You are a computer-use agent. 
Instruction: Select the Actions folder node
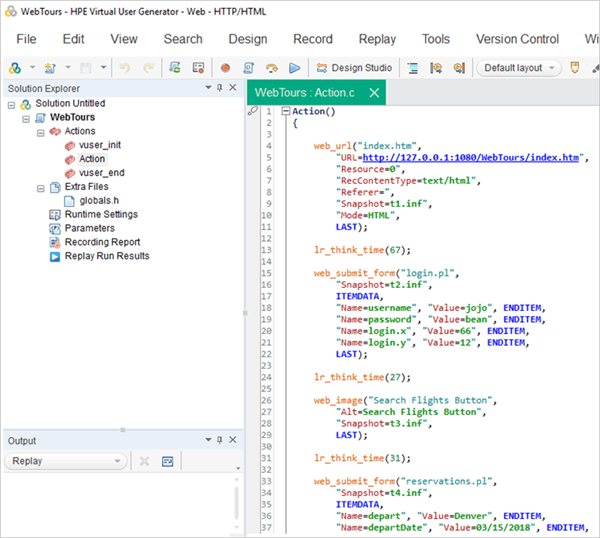coord(80,131)
